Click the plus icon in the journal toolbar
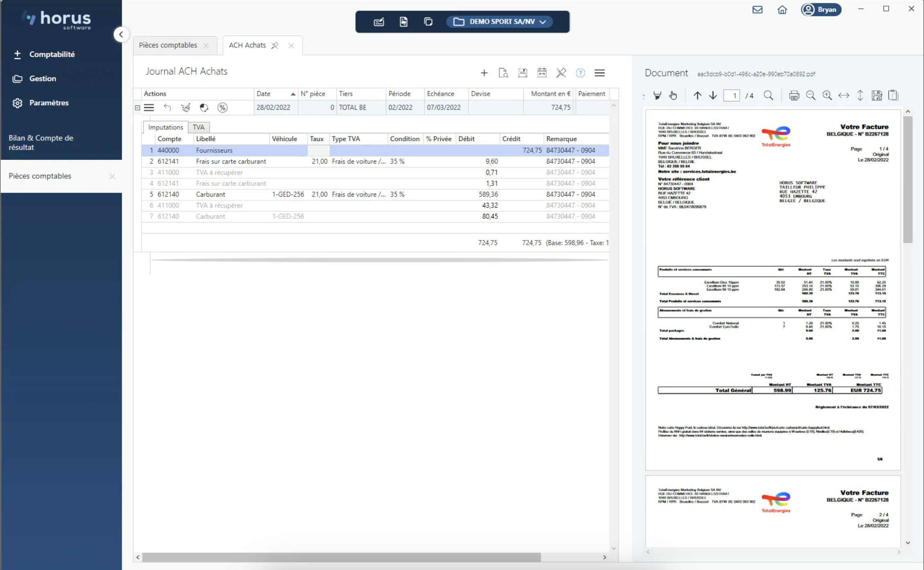The width and height of the screenshot is (924, 570). click(x=484, y=73)
